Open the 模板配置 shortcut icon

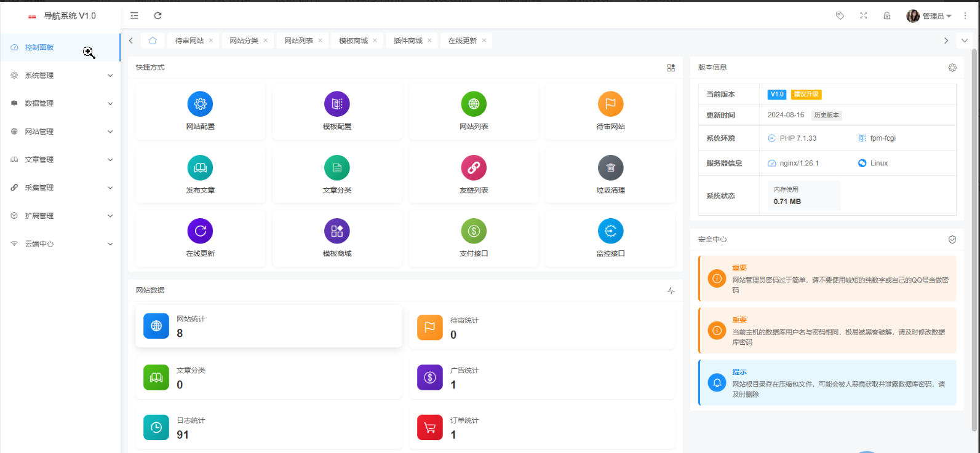[x=337, y=104]
